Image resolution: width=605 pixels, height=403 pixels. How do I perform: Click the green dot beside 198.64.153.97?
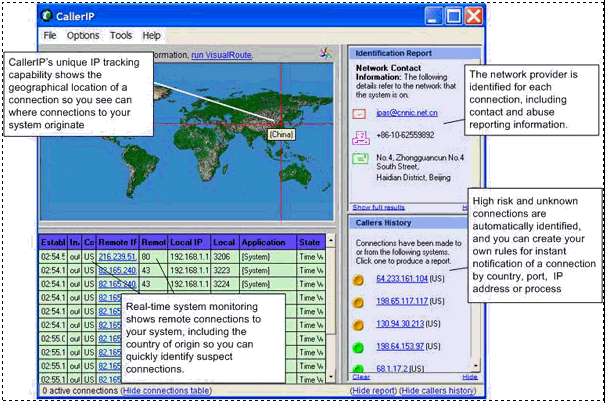tap(358, 348)
